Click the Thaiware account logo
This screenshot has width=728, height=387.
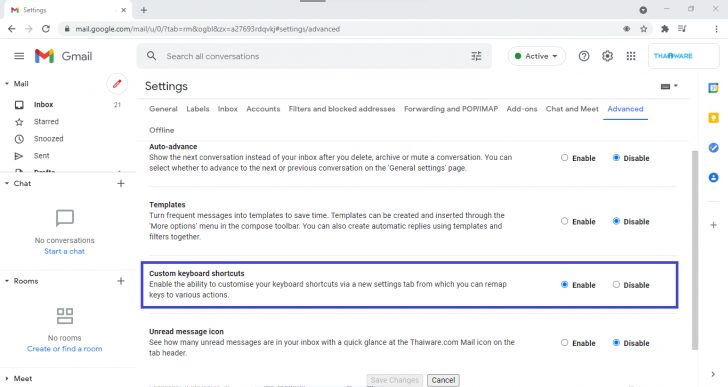click(x=683, y=56)
